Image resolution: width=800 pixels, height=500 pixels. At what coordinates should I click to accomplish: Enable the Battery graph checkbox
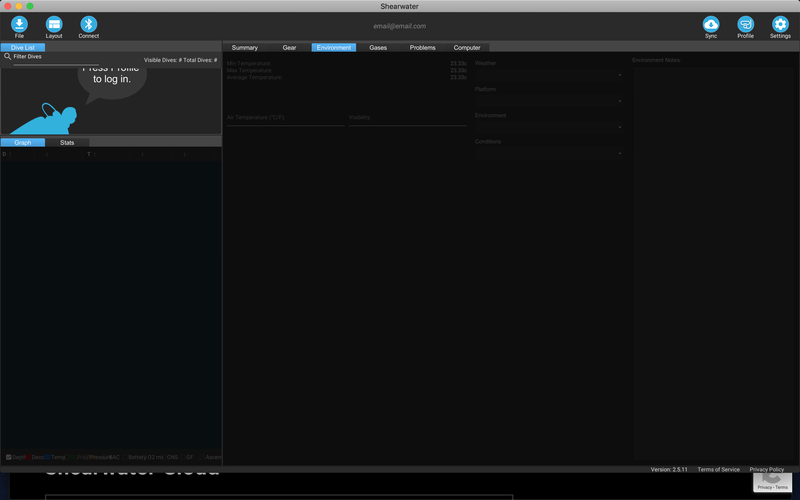(124, 457)
